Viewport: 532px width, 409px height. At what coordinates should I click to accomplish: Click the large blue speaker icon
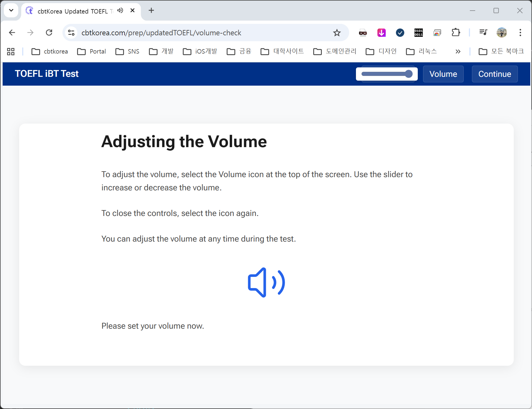(x=266, y=282)
